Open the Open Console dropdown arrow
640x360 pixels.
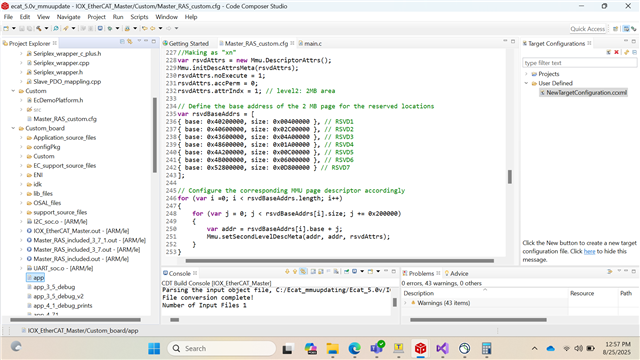[x=378, y=271]
